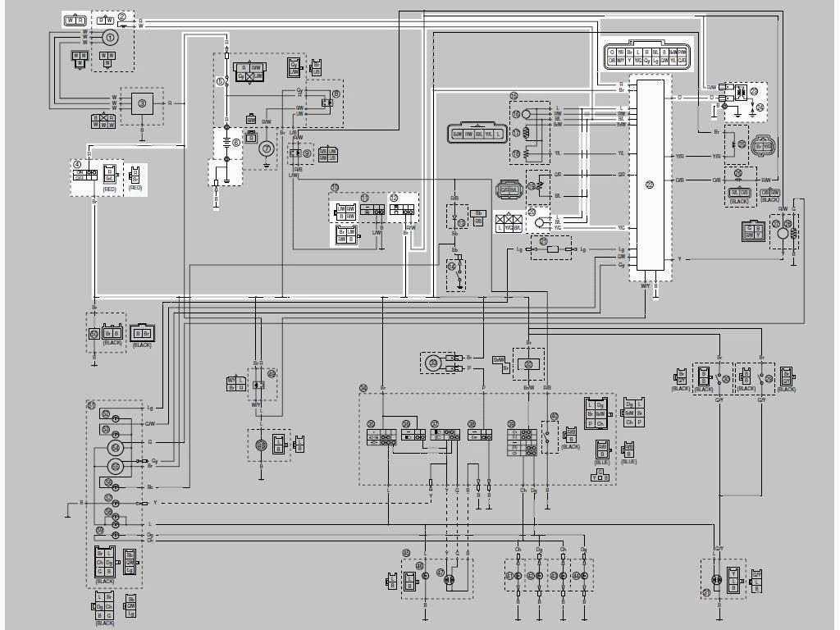Click switch table numbered 38
The image size is (840, 630).
click(x=479, y=435)
